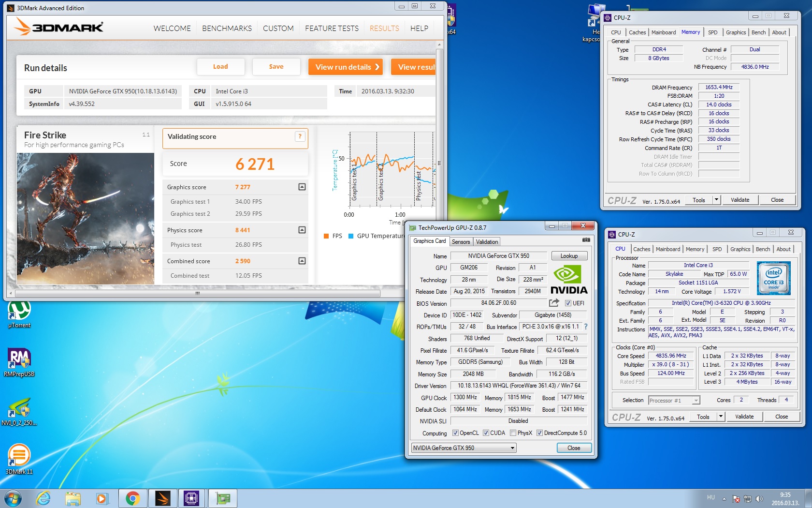Launch Internet Explorer from the taskbar
Image resolution: width=812 pixels, height=508 pixels.
tap(43, 498)
